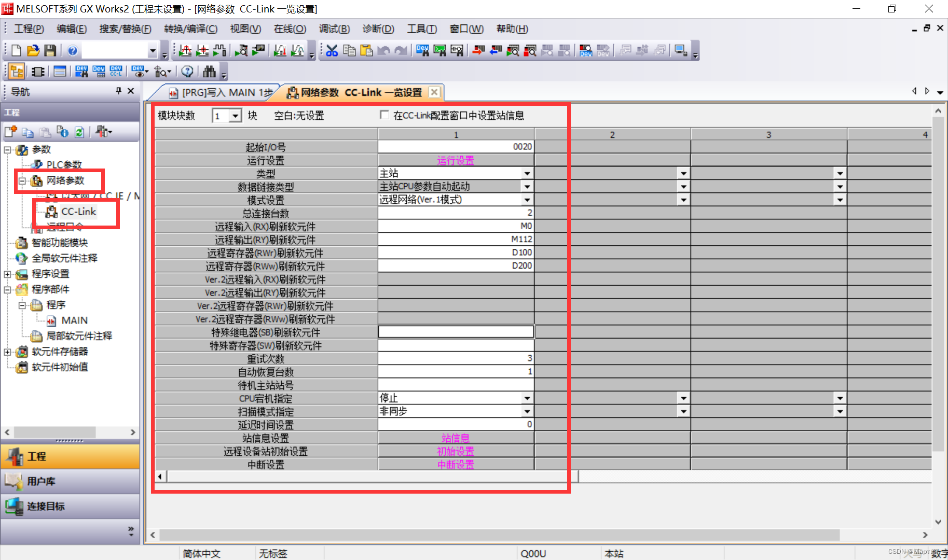Click the Remote operation computer icon

point(681,50)
